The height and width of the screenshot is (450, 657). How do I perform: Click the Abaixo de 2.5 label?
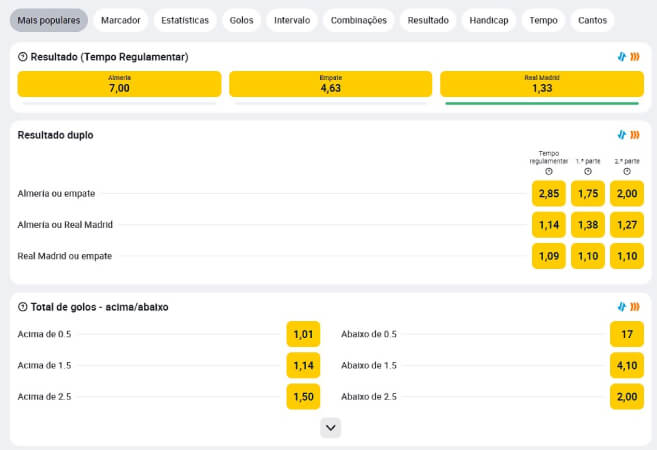click(369, 396)
